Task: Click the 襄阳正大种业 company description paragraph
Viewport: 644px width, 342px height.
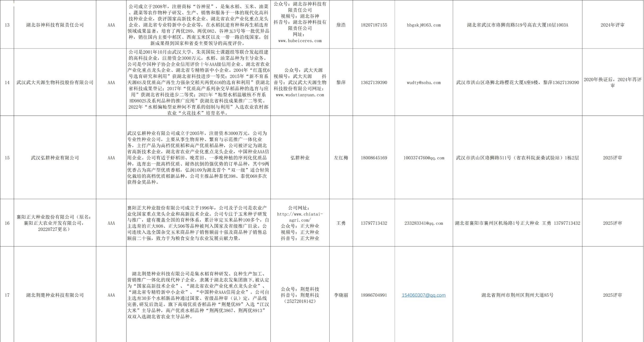Action: tap(198, 223)
